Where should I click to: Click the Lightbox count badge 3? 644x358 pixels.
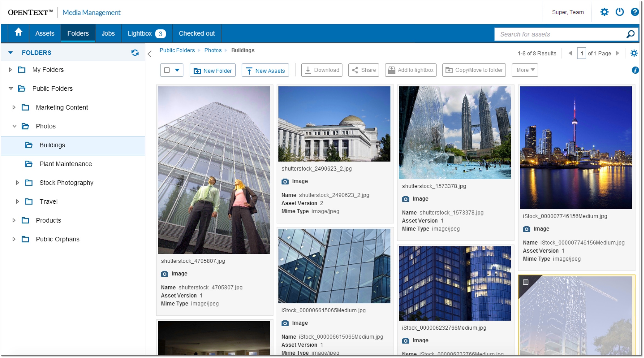click(x=160, y=34)
